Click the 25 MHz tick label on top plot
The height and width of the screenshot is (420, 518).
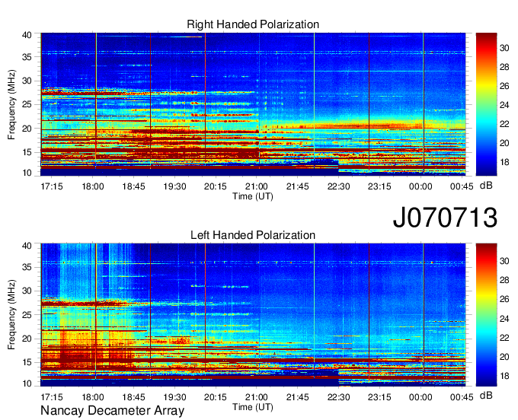[27, 104]
